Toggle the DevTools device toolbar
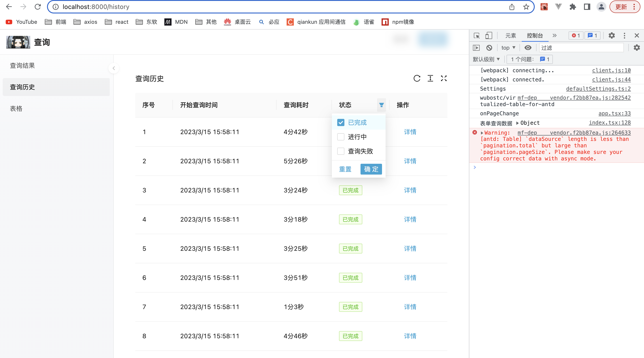This screenshot has height=358, width=644. pyautogui.click(x=489, y=35)
